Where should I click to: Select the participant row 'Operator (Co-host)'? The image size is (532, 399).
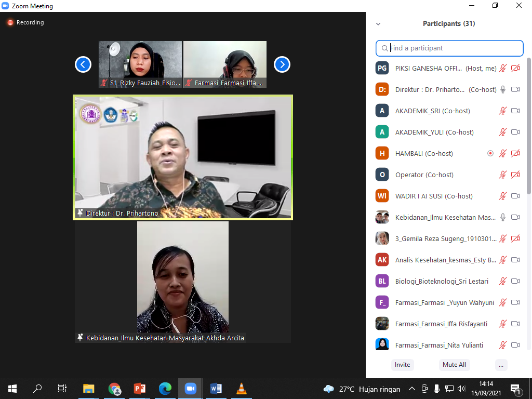click(x=448, y=175)
